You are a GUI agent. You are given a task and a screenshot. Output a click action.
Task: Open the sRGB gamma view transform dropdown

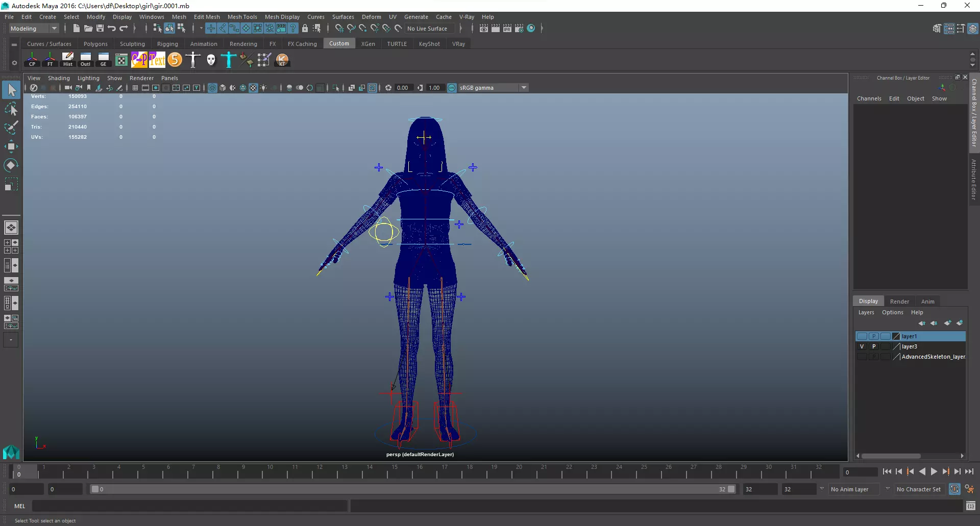tap(493, 88)
